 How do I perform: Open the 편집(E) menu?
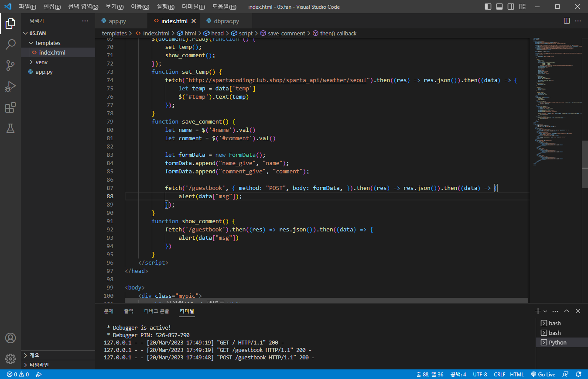pyautogui.click(x=52, y=7)
